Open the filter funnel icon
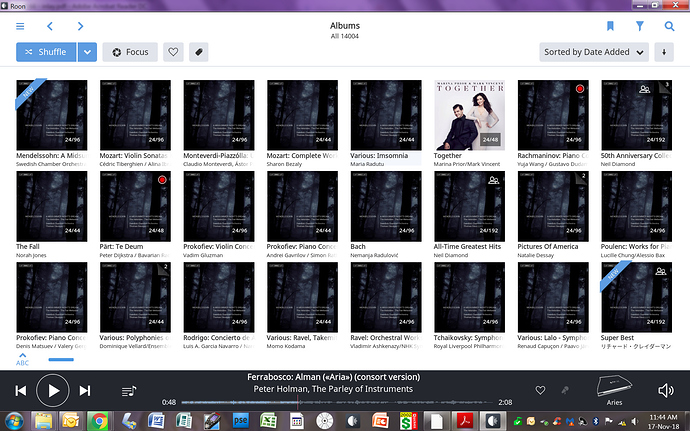 (639, 26)
